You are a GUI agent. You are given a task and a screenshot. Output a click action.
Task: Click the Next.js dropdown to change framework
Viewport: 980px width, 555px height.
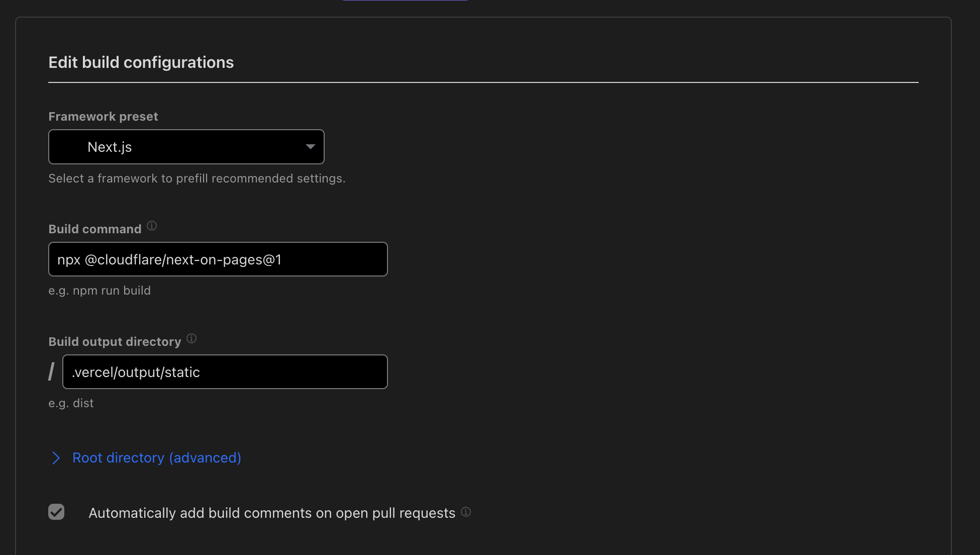click(186, 147)
